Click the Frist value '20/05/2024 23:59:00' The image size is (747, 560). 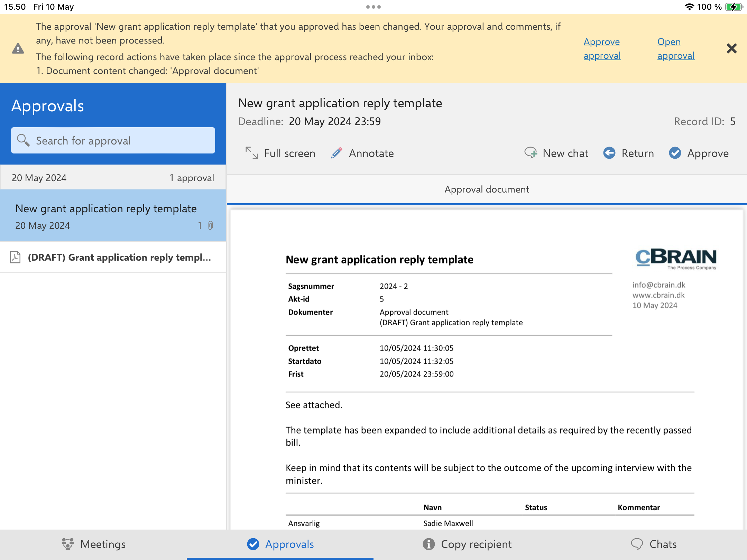pos(416,374)
